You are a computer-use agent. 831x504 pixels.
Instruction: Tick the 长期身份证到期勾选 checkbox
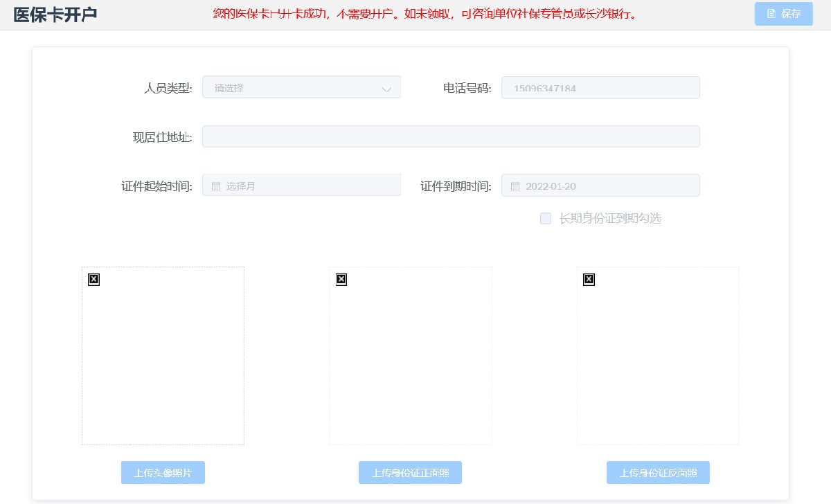(x=546, y=219)
